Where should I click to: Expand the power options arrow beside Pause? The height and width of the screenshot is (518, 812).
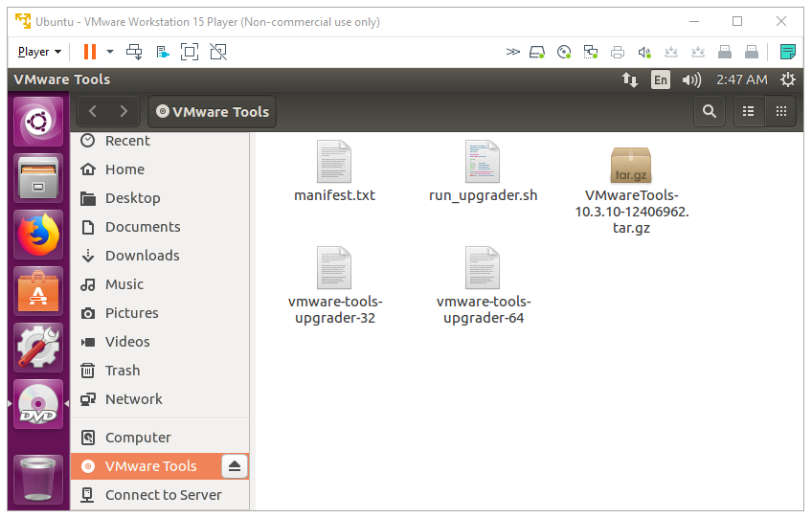coord(110,52)
